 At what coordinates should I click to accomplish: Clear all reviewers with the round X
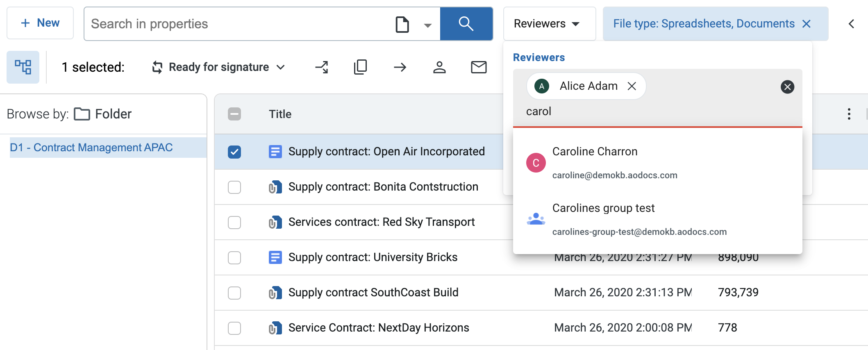(x=787, y=86)
